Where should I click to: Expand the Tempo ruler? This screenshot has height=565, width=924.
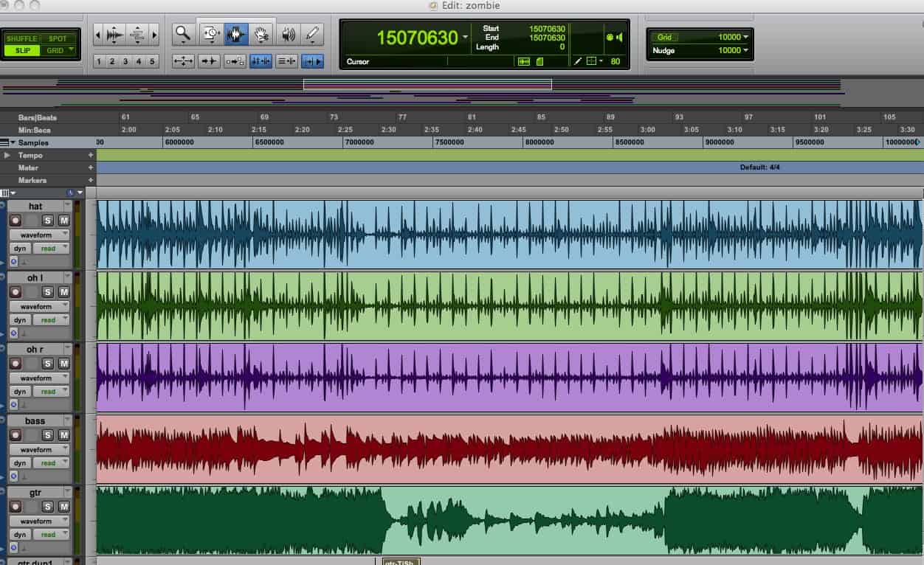7,155
